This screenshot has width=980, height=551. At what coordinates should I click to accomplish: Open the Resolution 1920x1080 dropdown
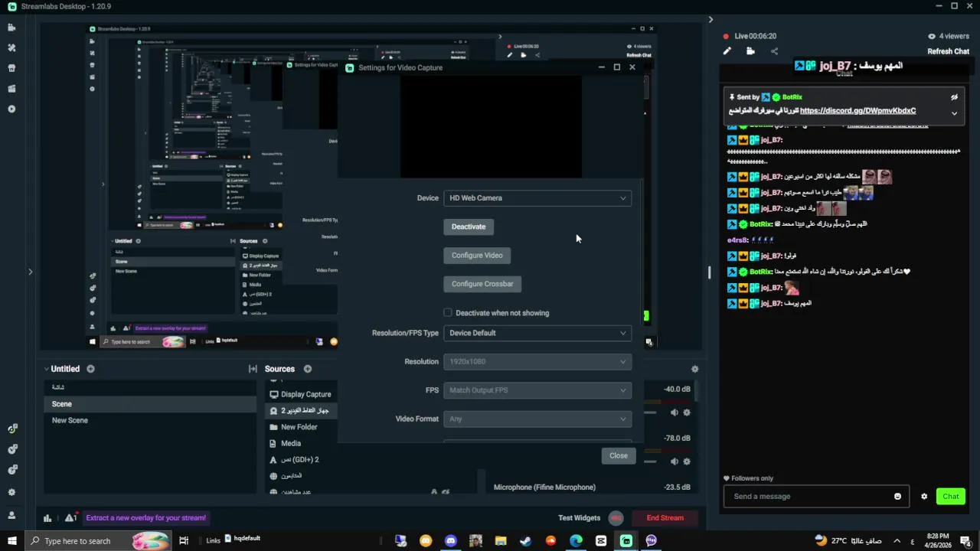coord(537,361)
